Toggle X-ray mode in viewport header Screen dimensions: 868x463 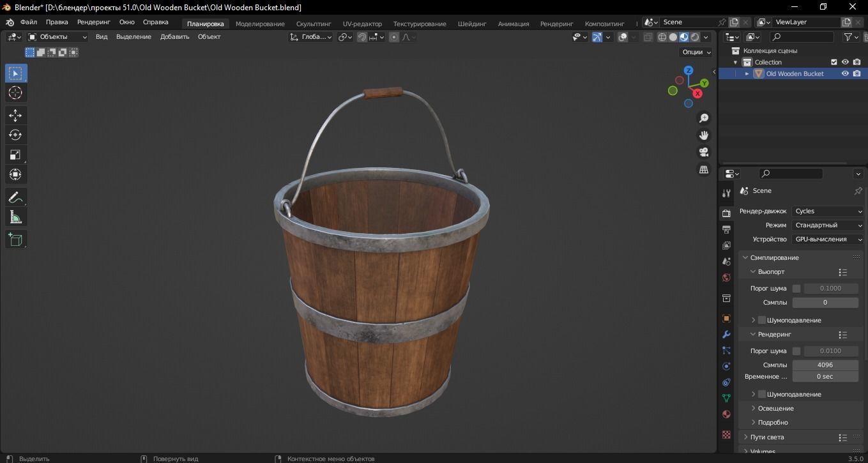pyautogui.click(x=648, y=37)
